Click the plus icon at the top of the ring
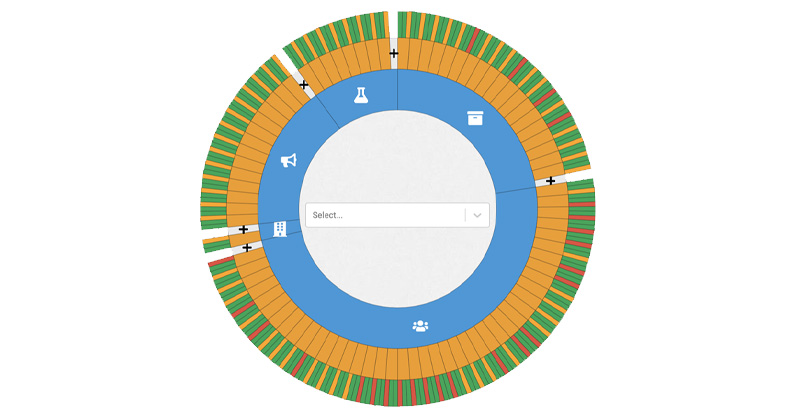800x417 pixels. click(393, 54)
